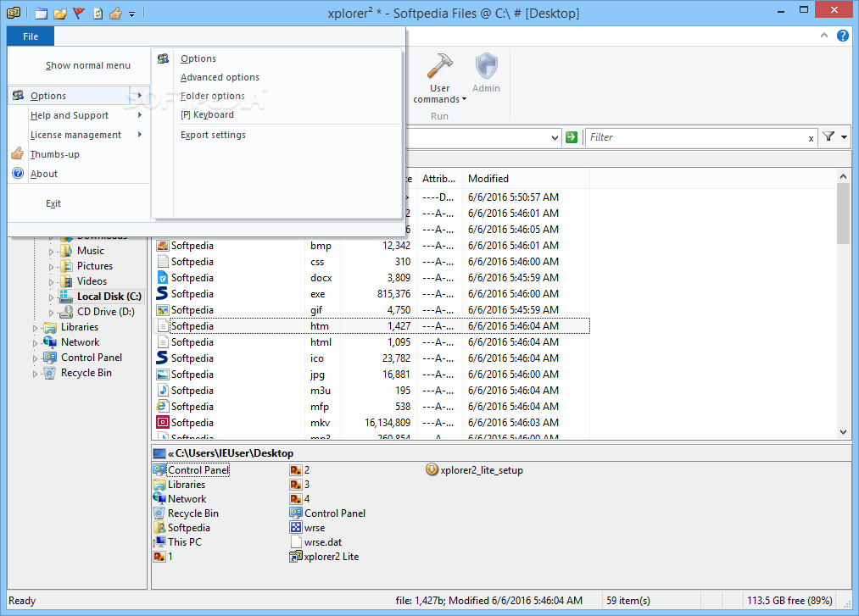Choose Thumbs-up menu entry
Image resolution: width=859 pixels, height=616 pixels.
pyautogui.click(x=80, y=154)
